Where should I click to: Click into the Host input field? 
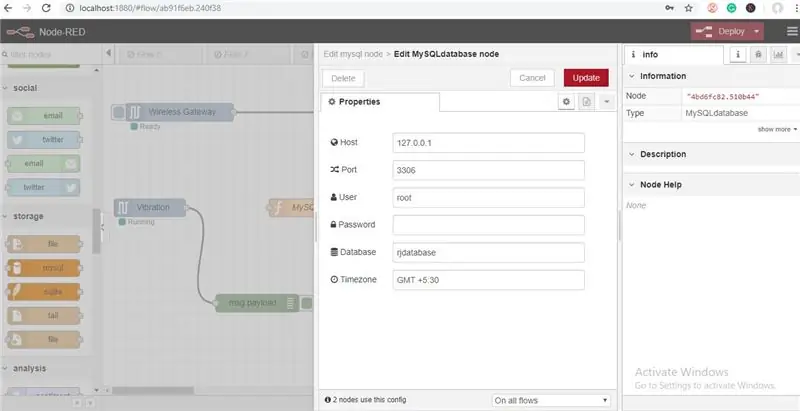point(488,143)
